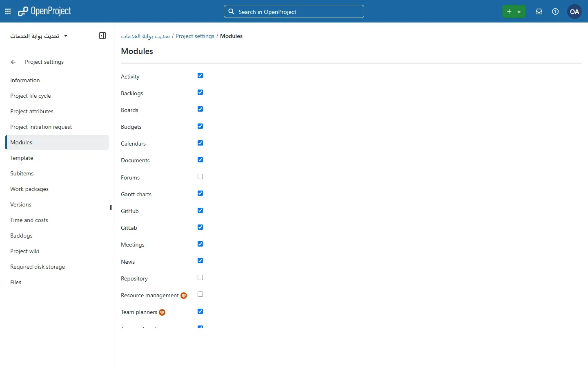The image size is (588, 368).
Task: Uncheck the Documents module
Action: 200,160
